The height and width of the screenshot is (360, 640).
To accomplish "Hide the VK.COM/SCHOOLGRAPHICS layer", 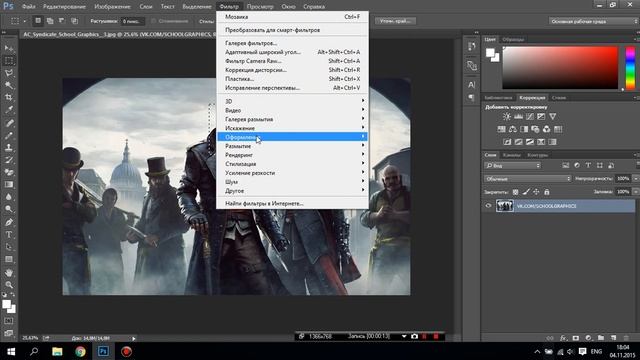I will (488, 206).
